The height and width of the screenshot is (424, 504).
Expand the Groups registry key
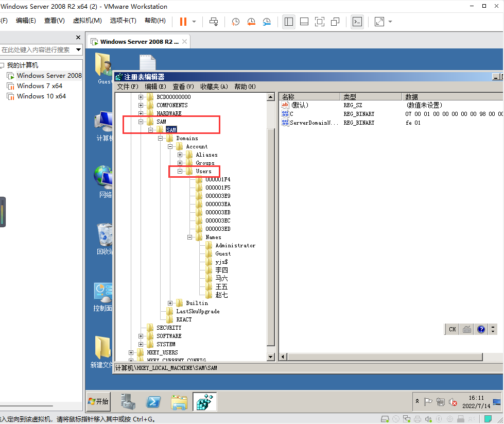pos(180,163)
